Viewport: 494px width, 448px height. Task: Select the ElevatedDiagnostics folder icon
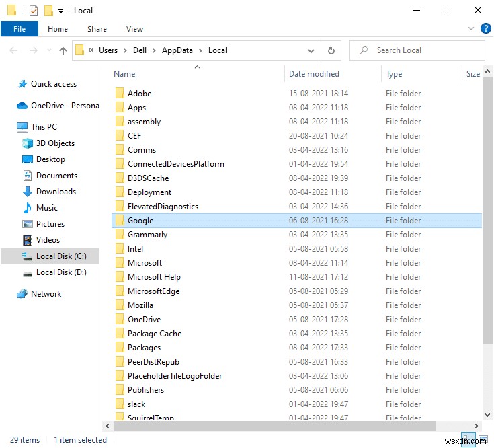click(120, 207)
